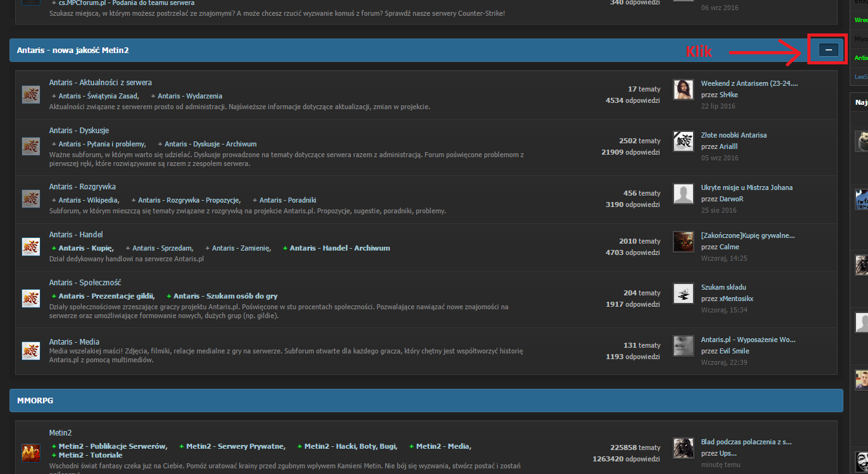This screenshot has width=868, height=474.
Task: Open the Antaris - nowa jakość Metin2 category header
Action: click(x=73, y=50)
